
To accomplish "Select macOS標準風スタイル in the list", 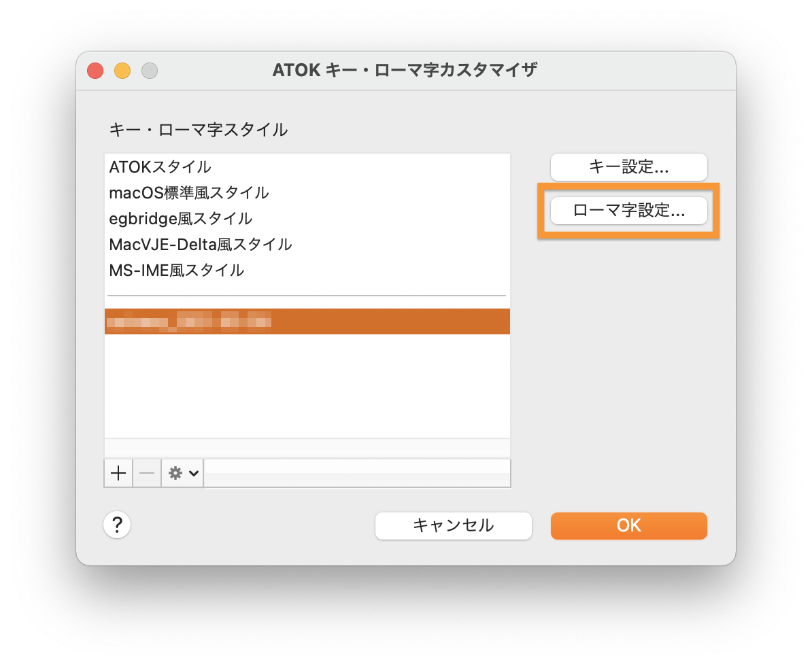I will [x=307, y=193].
